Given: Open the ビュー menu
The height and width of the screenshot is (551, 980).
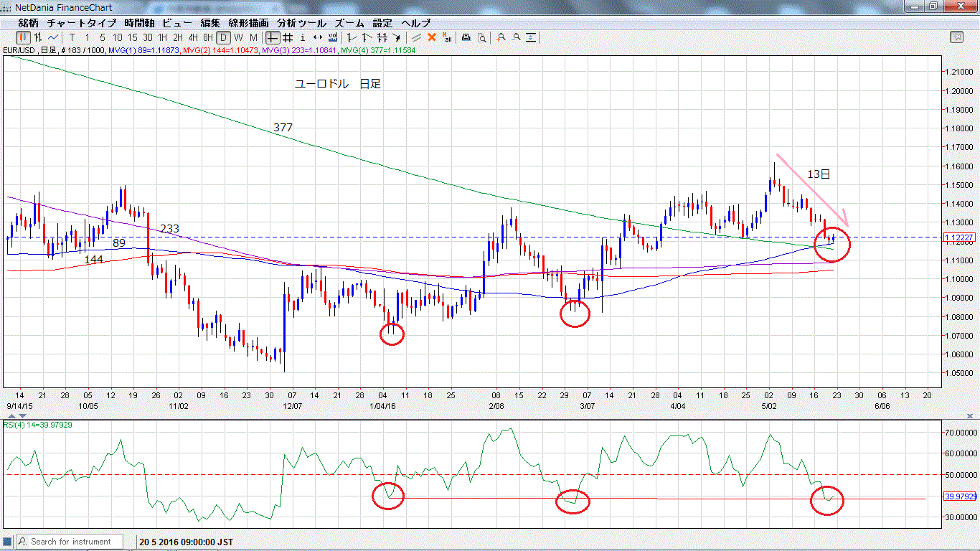Looking at the screenshot, I should point(177,23).
